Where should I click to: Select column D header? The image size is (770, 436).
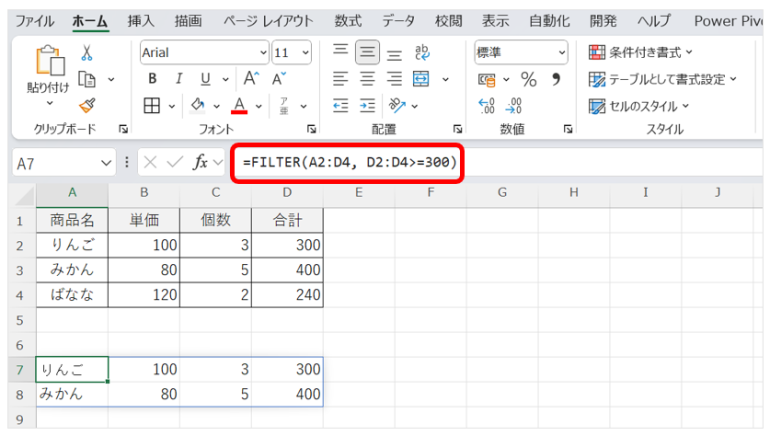click(x=287, y=192)
